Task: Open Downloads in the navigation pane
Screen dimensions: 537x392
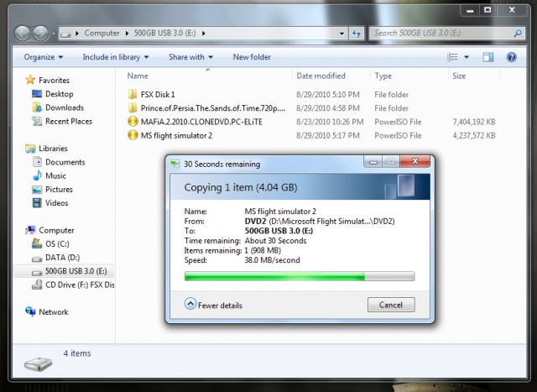Action: click(65, 107)
